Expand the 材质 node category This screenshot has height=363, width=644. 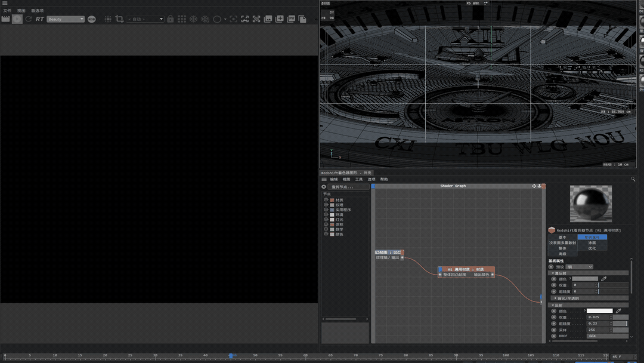point(326,200)
